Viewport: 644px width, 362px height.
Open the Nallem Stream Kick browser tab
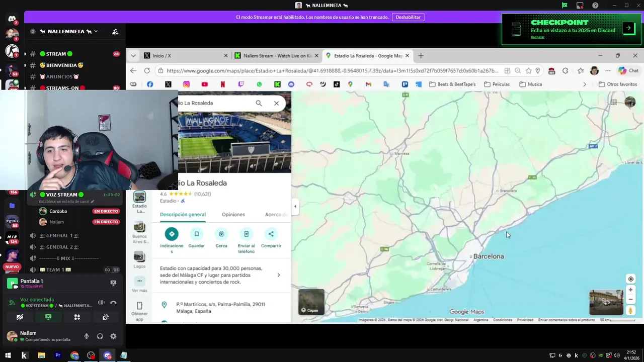pos(276,56)
